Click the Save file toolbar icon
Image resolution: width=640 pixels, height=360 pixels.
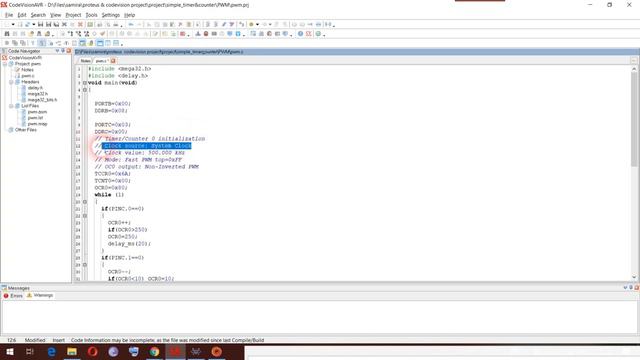[40, 24]
